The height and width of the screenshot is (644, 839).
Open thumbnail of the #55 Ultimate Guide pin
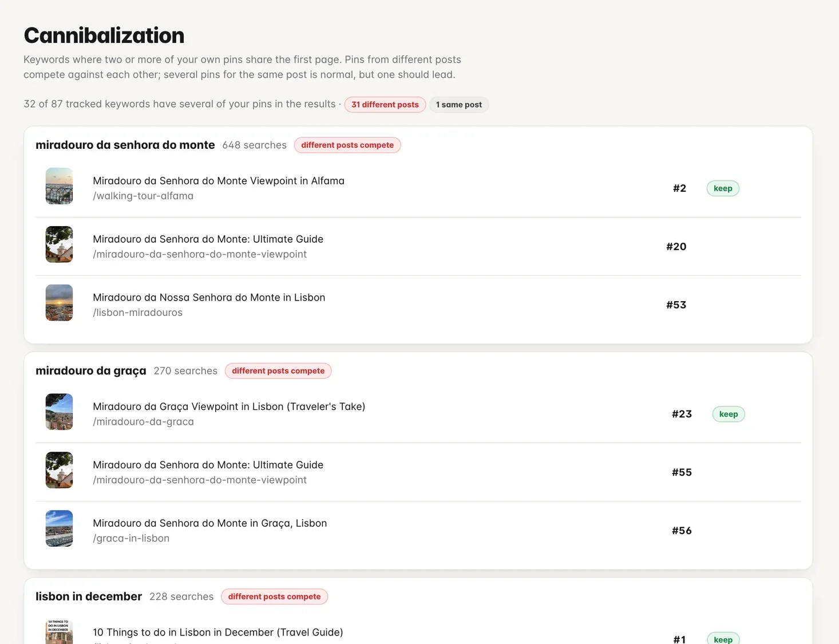(x=60, y=470)
